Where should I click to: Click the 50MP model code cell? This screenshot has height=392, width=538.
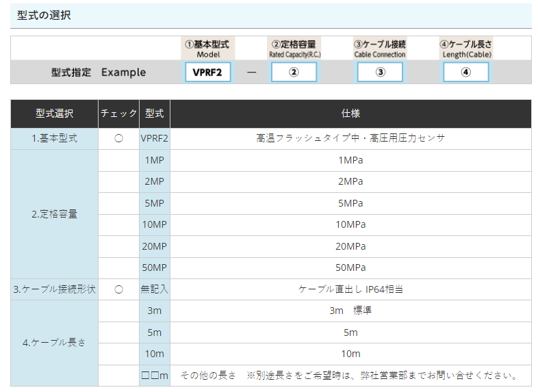(x=155, y=268)
